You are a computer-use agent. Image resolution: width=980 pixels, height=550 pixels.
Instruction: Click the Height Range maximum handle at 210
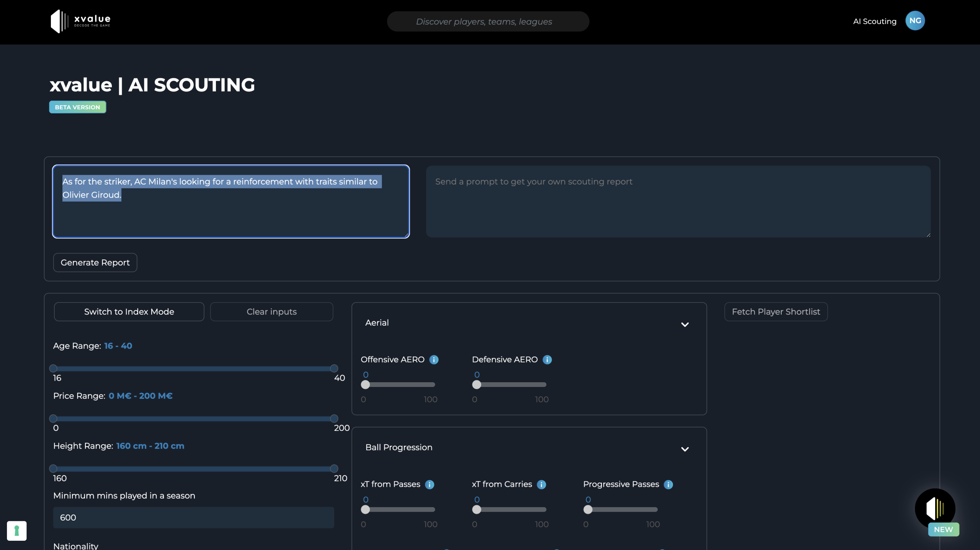(x=334, y=468)
